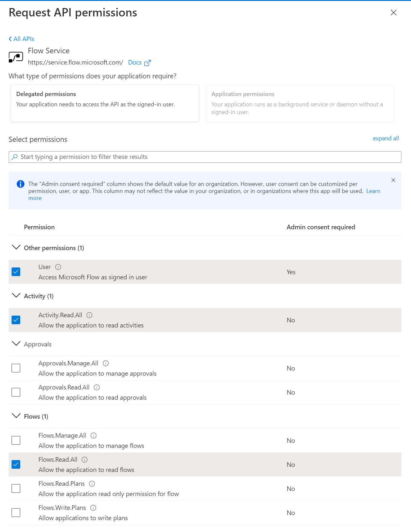Collapse the Other permissions group
The image size is (411, 532).
click(x=16, y=248)
